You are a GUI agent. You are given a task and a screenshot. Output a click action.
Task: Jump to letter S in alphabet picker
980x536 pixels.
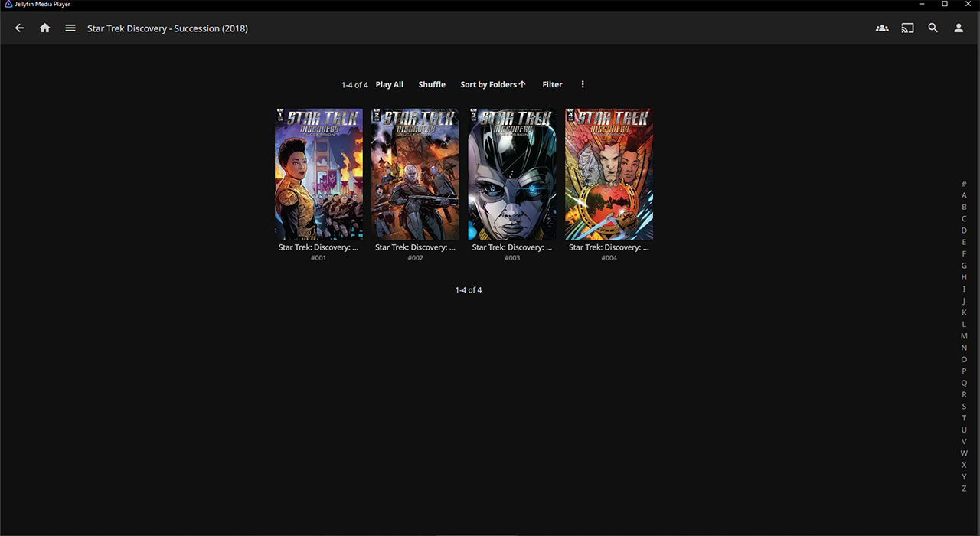pos(964,407)
